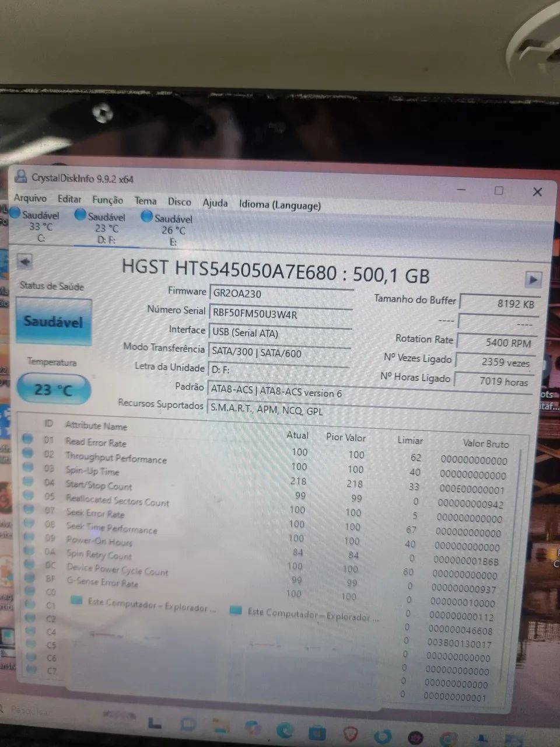Open Brave browser from the taskbar
This screenshot has height=747, width=560.
351,732
